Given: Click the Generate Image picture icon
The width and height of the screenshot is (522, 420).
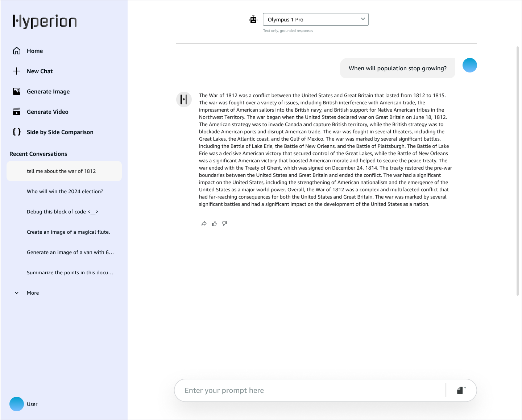Looking at the screenshot, I should pyautogui.click(x=17, y=91).
